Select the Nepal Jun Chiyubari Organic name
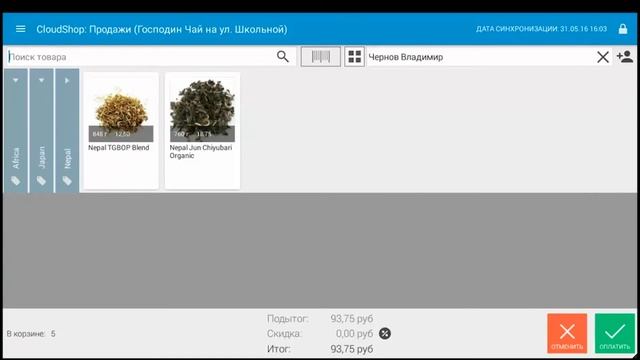The width and height of the screenshot is (640, 360). tap(201, 151)
